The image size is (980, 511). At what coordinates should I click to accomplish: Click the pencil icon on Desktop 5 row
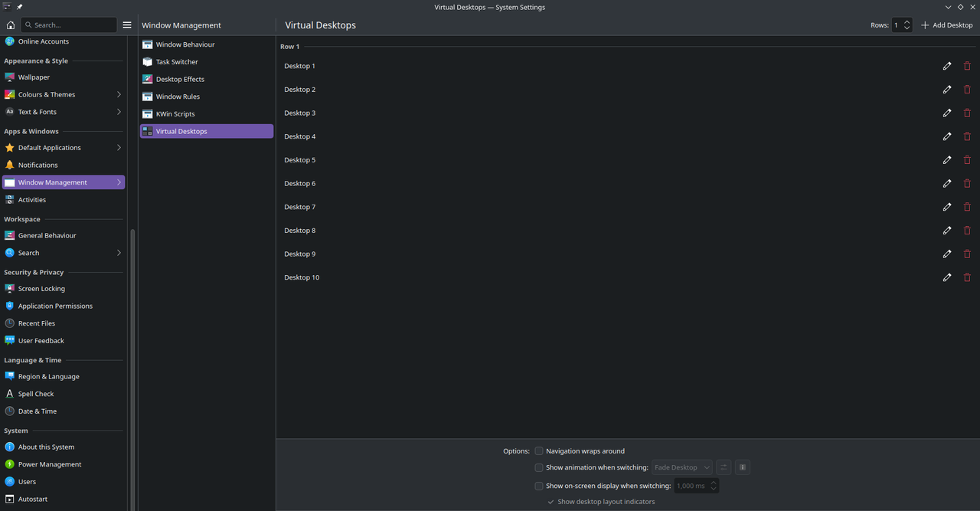947,160
